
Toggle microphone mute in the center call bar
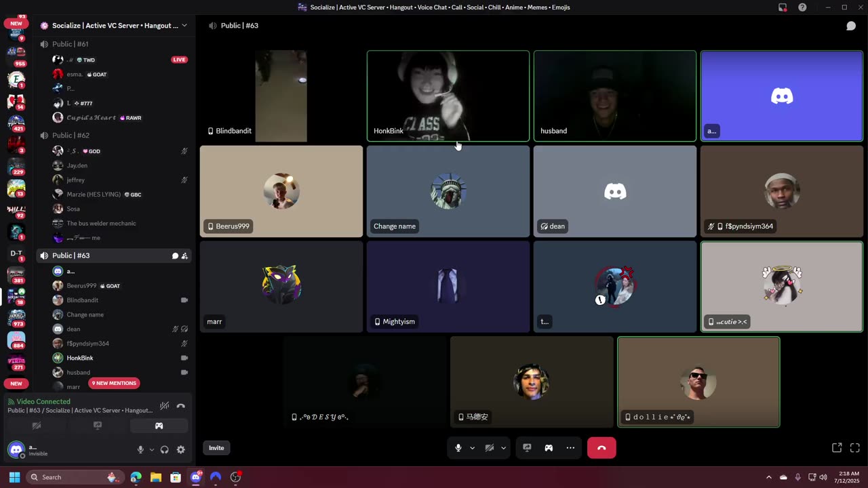pos(458,448)
